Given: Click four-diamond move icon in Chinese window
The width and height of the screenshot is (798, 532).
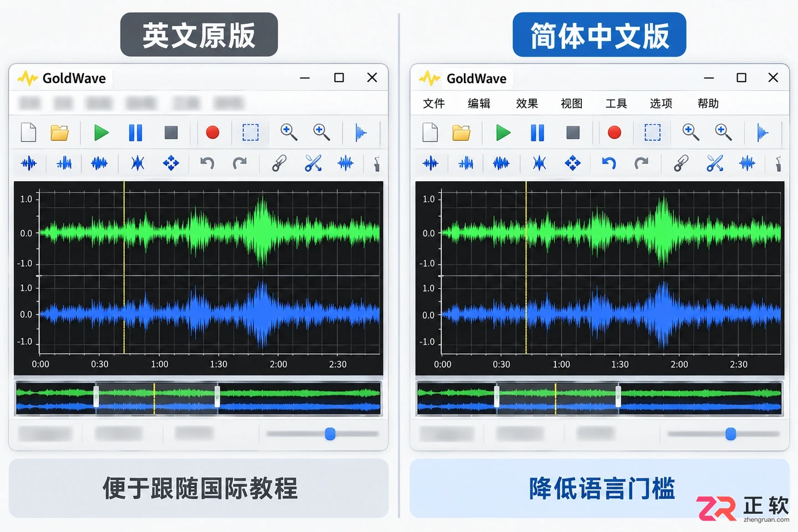Looking at the screenshot, I should [x=572, y=163].
